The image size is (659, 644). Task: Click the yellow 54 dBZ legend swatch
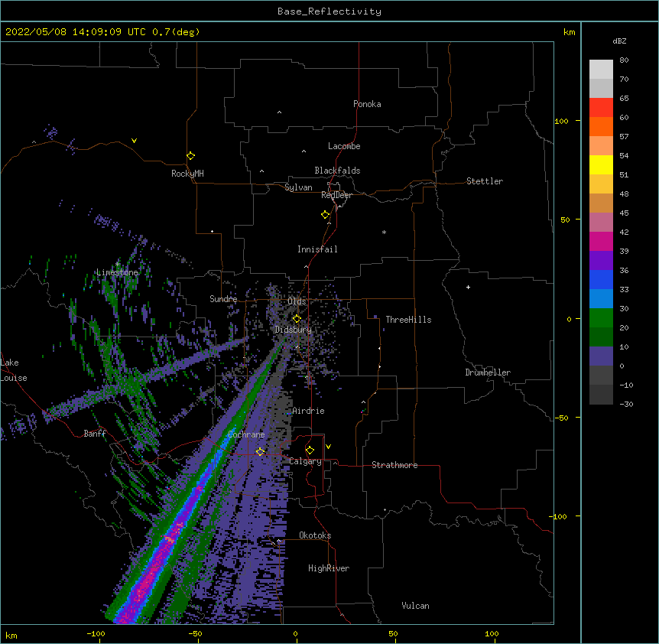[601, 164]
